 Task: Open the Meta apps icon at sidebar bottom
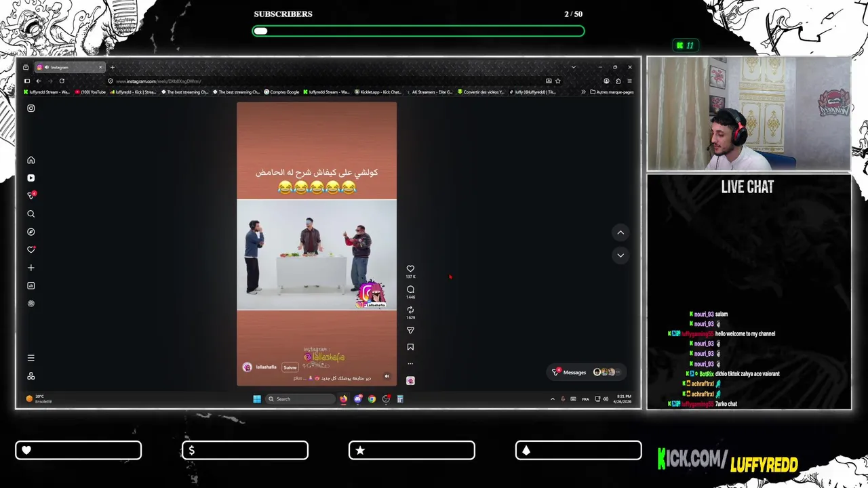(31, 376)
